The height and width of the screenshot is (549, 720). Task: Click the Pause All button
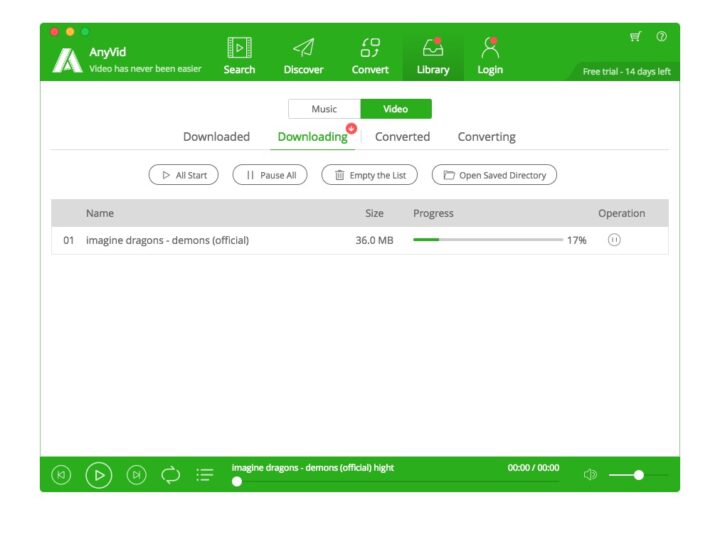click(270, 175)
